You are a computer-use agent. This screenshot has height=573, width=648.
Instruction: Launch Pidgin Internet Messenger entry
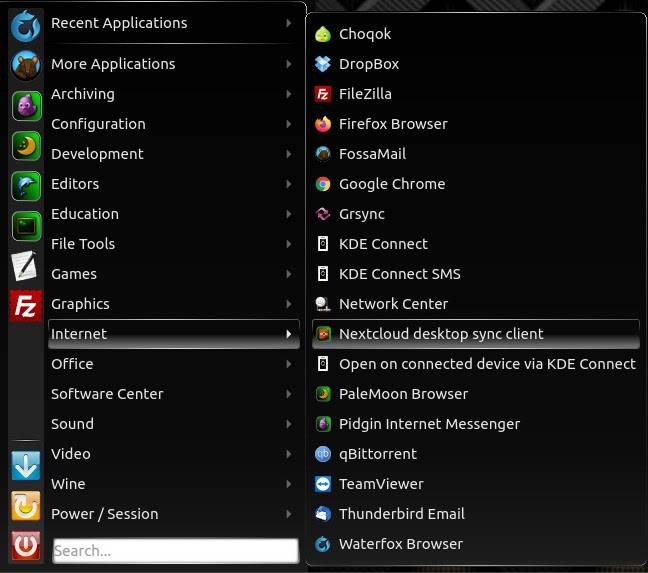[x=476, y=424]
